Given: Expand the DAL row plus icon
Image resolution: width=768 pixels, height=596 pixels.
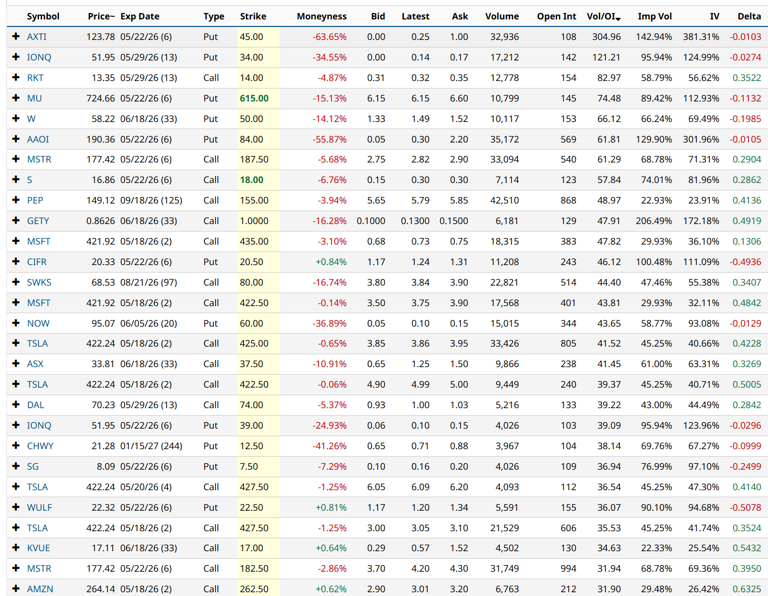Looking at the screenshot, I should [x=16, y=405].
